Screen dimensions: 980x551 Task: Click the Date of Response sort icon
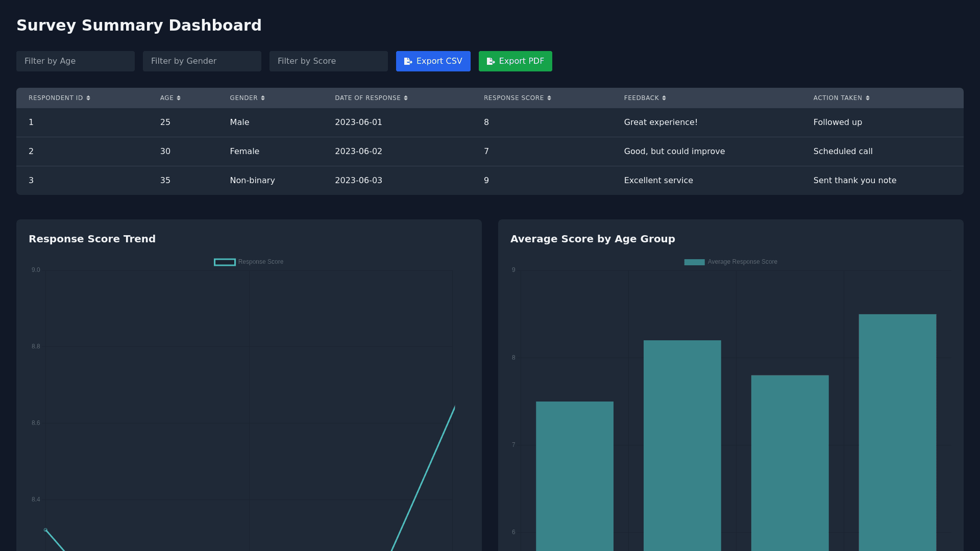406,98
